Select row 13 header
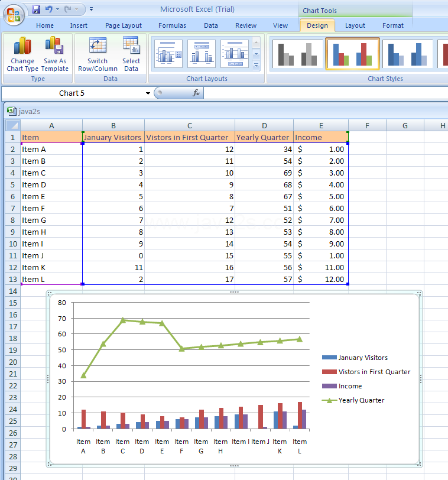The width and height of the screenshot is (448, 480). coord(13,279)
